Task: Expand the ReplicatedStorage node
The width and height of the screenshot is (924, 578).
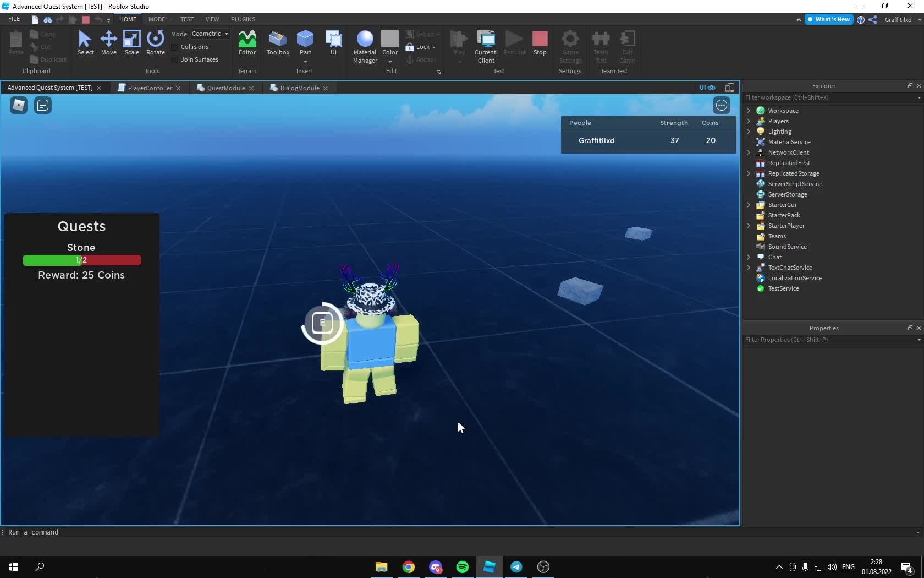Action: pyautogui.click(x=748, y=173)
